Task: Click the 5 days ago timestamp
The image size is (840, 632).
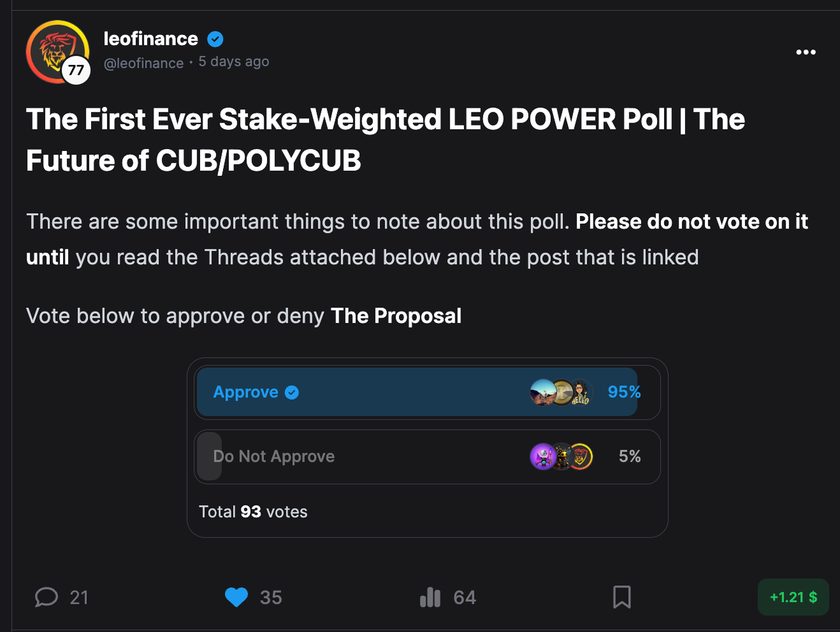Action: click(x=234, y=62)
